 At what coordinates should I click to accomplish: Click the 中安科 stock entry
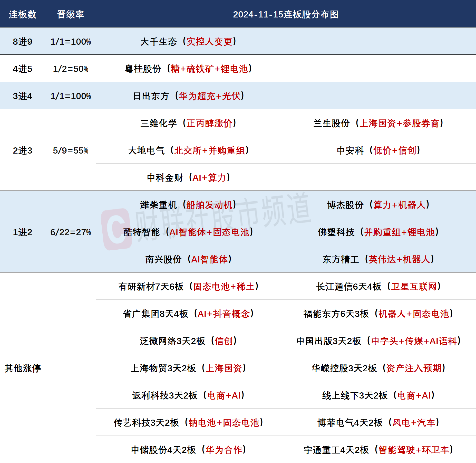(378, 150)
